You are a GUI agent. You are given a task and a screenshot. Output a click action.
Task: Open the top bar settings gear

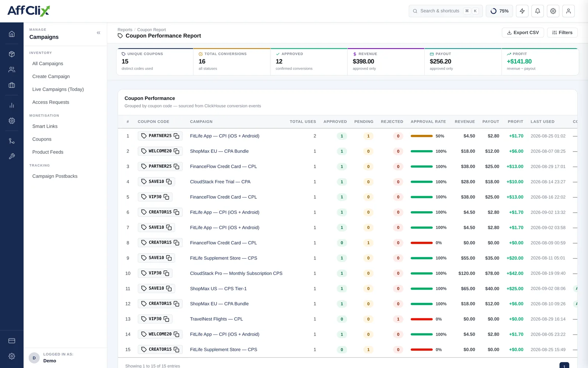pos(553,11)
